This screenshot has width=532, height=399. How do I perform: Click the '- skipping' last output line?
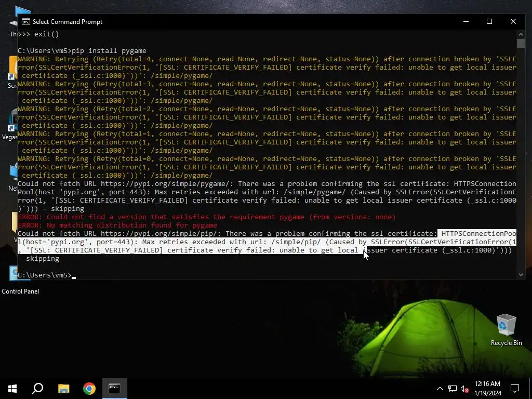[x=38, y=259]
